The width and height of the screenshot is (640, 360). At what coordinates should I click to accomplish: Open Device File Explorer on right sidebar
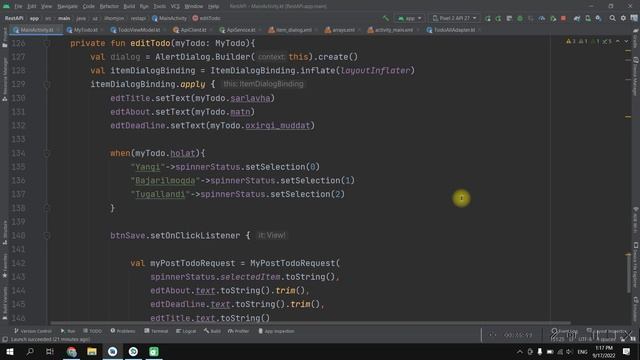pos(636,265)
